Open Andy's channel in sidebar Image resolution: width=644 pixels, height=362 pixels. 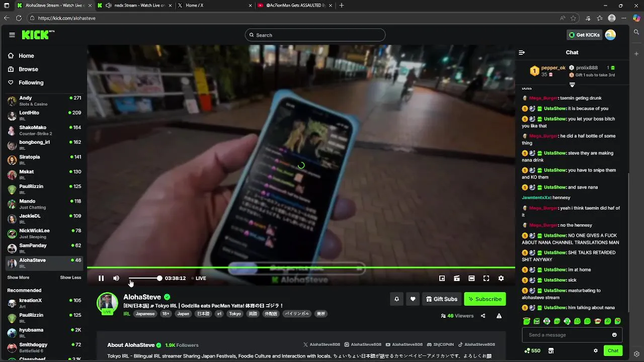44,101
